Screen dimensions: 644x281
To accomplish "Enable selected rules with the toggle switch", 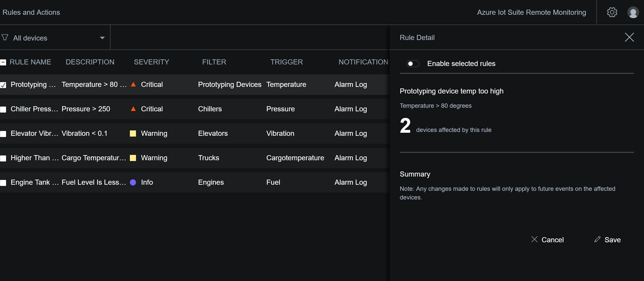I will tap(413, 64).
